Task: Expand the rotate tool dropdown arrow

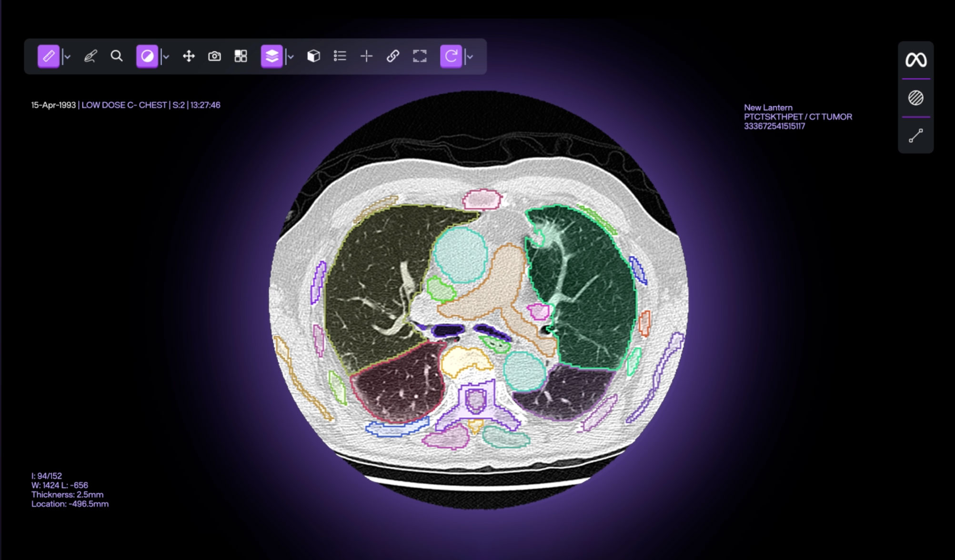Action: pyautogui.click(x=470, y=57)
